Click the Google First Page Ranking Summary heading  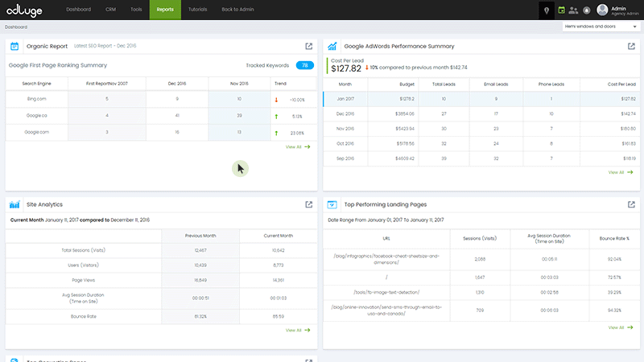(x=58, y=65)
